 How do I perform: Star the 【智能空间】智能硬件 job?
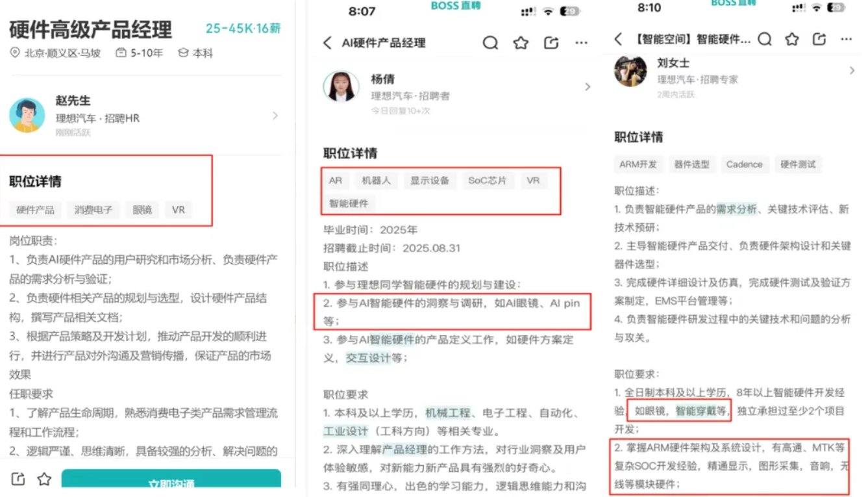[792, 40]
